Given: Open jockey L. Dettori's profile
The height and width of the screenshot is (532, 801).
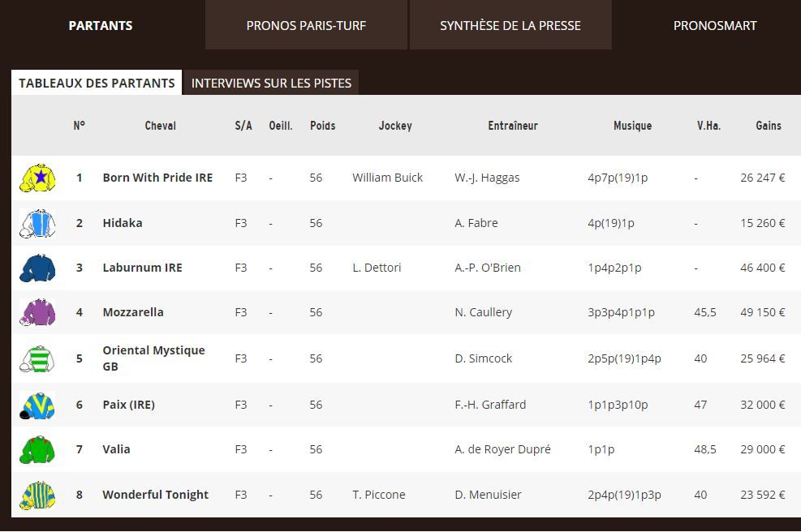Looking at the screenshot, I should pyautogui.click(x=377, y=268).
